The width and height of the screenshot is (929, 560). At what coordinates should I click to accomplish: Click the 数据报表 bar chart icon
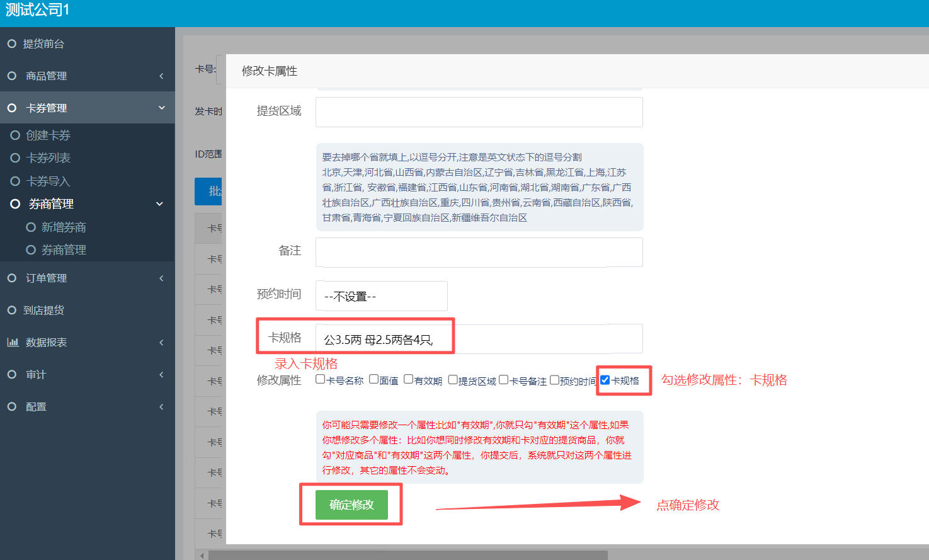[13, 342]
